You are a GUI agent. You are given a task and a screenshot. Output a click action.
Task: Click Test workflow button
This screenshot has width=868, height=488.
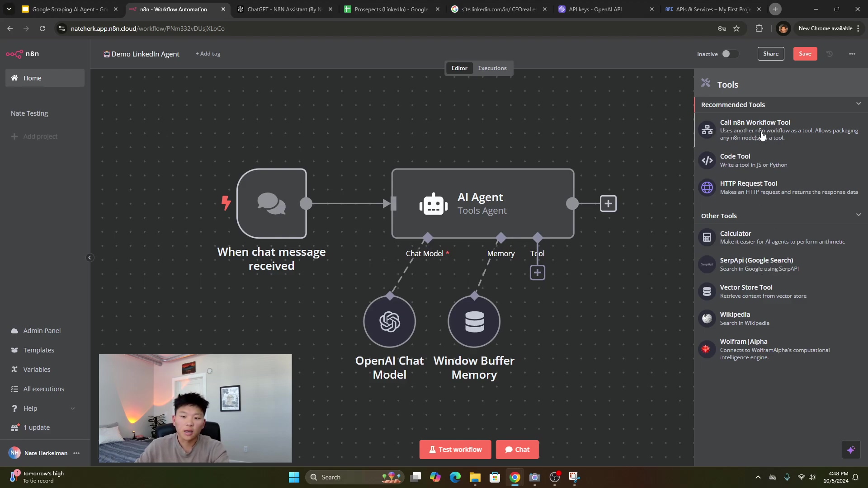[455, 450]
